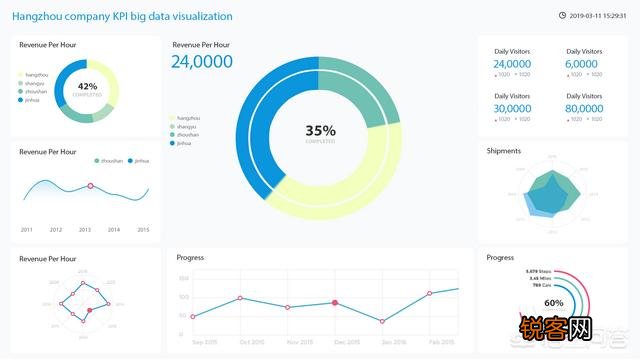Viewport: 640px width, 360px height.
Task: Click the clock icon beside the timestamp
Action: 562,15
